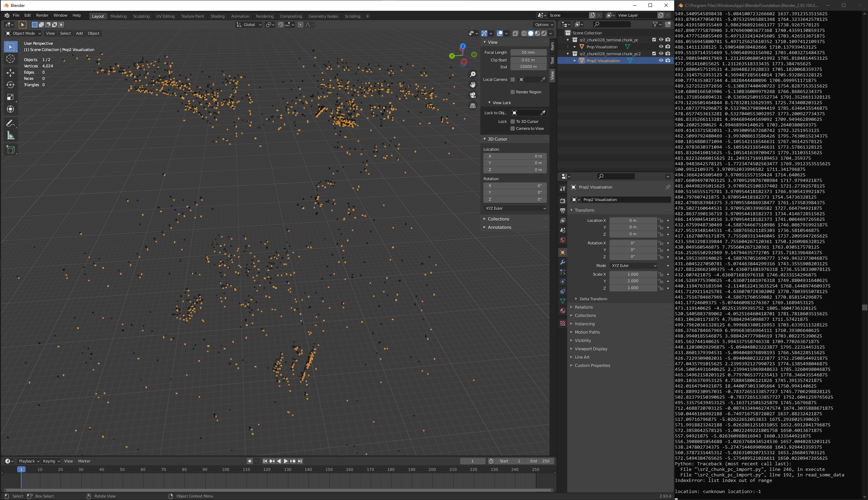Viewport: 868px width, 500px height.
Task: Open the Global orientation dropdown
Action: (x=249, y=25)
